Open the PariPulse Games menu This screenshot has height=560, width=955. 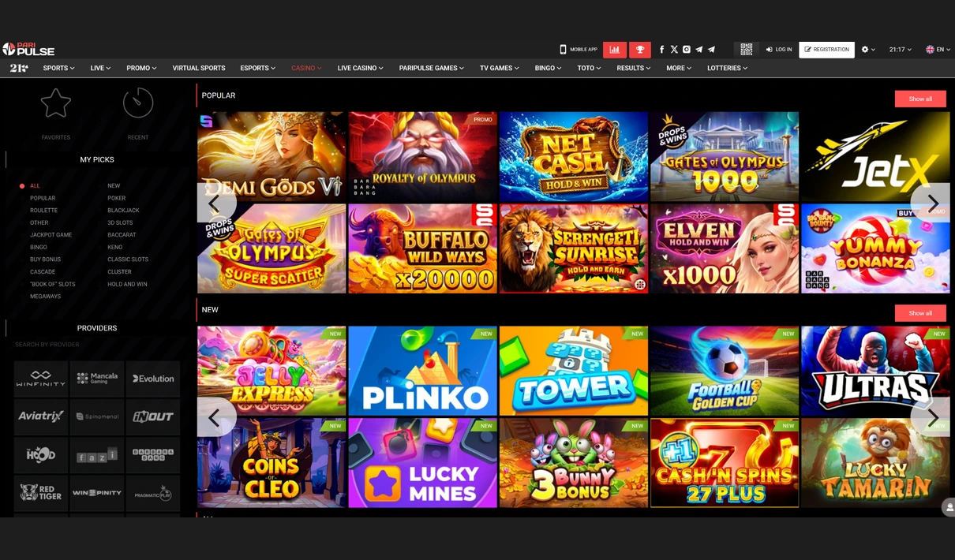(x=431, y=69)
